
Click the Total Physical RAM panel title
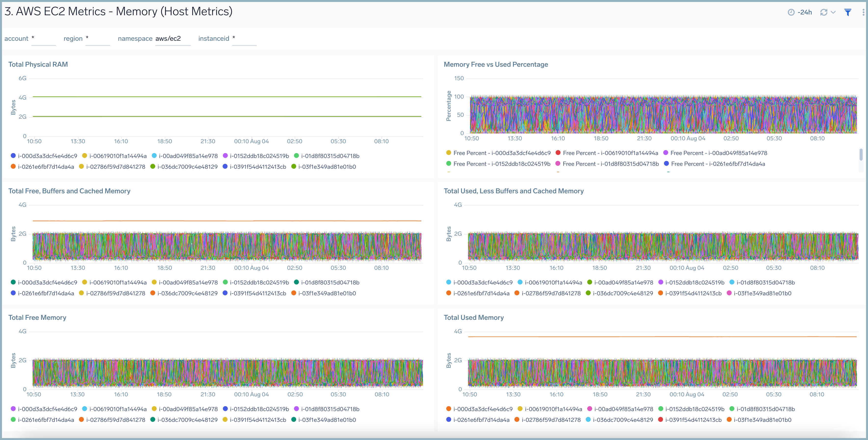click(38, 64)
